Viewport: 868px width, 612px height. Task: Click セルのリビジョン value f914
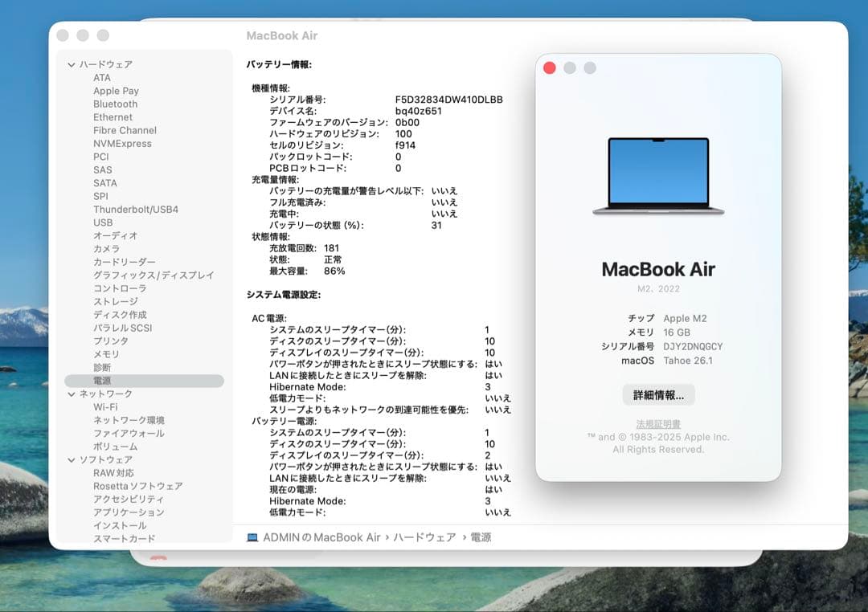point(405,145)
